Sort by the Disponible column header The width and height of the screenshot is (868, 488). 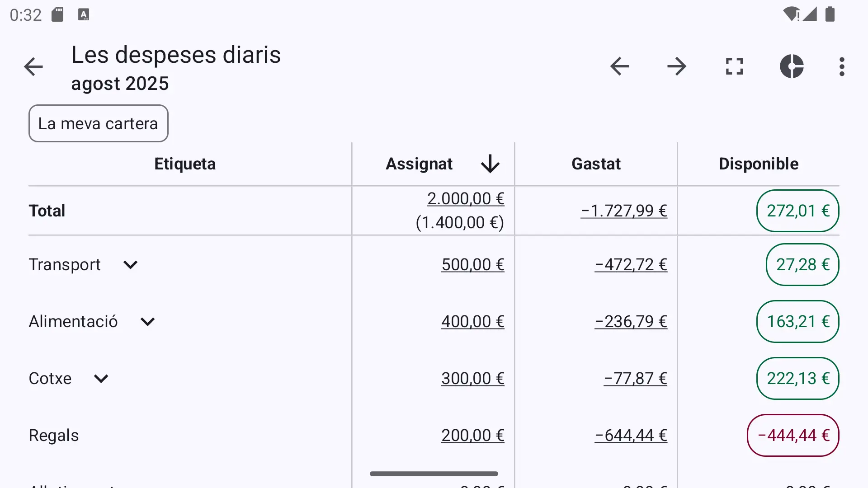[x=759, y=164]
